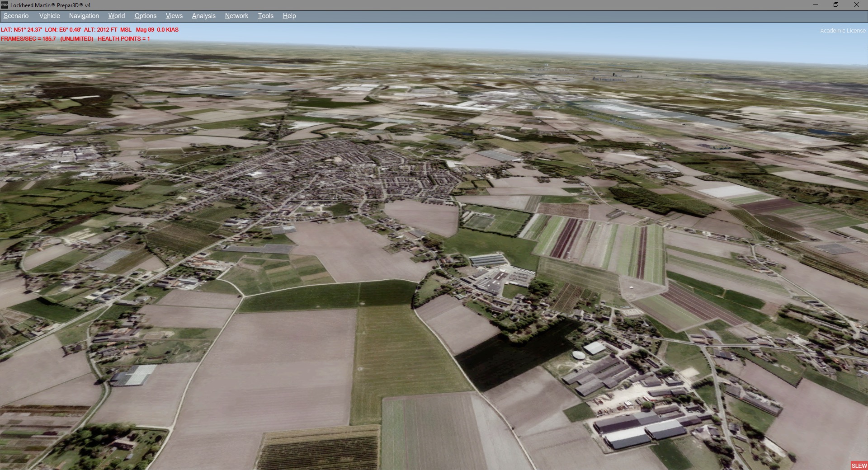Click the '0.0 KIAS' airspeed readout
The width and height of the screenshot is (868, 470).
(168, 30)
